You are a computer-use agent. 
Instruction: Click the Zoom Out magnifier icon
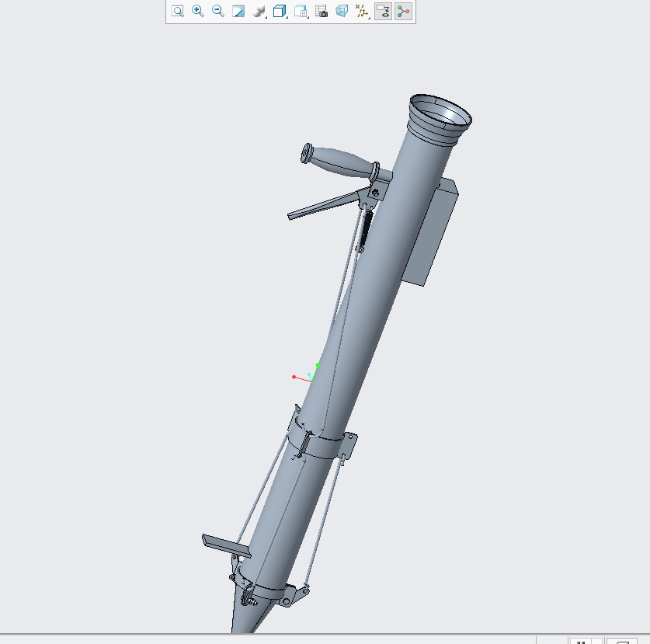pos(218,11)
